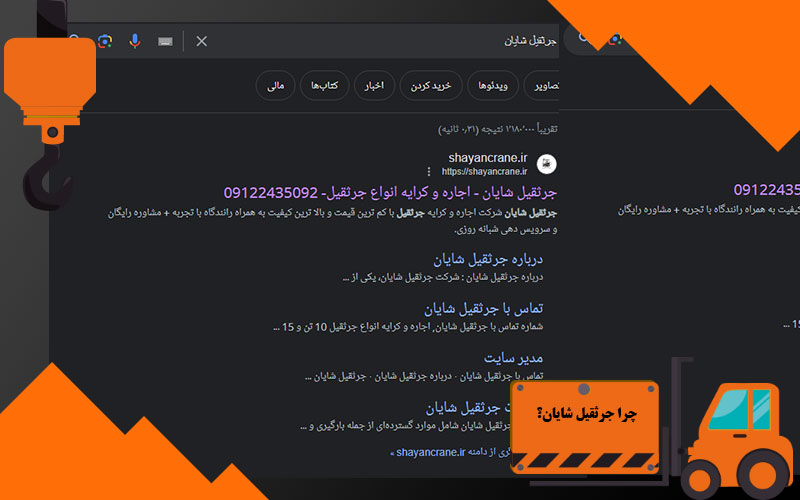Click the https://shayancrane.ir URL text

point(484,171)
